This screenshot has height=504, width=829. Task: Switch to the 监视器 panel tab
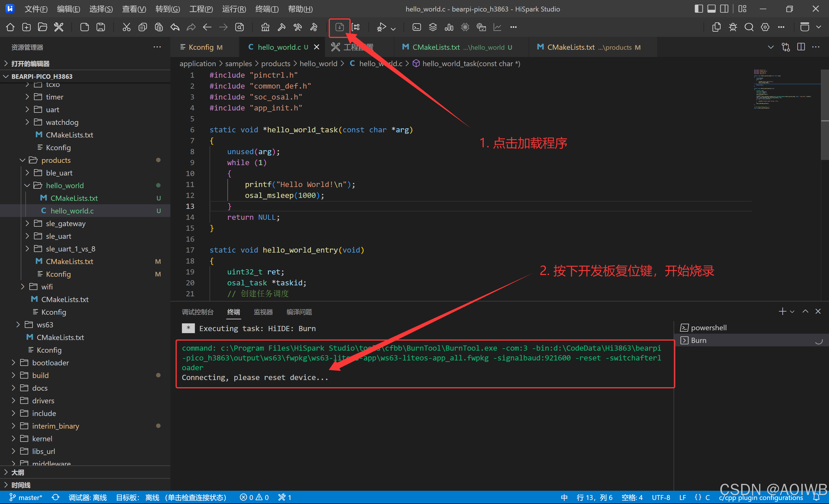click(x=263, y=312)
